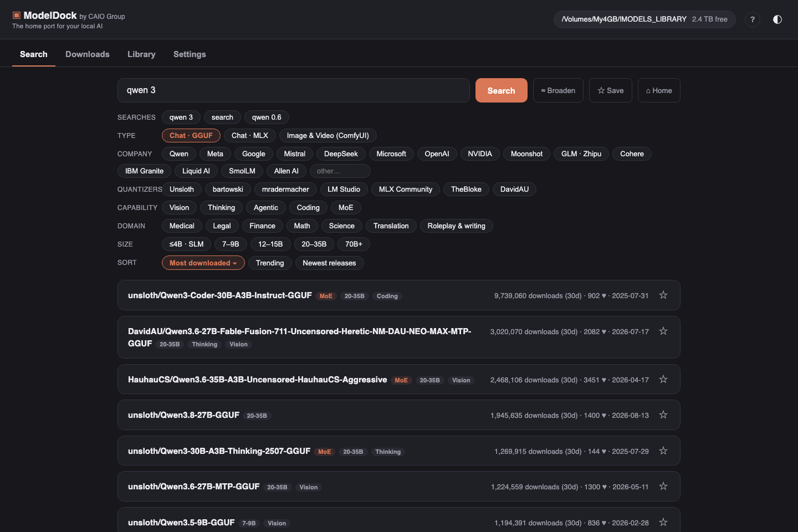Viewport: 798px width, 532px height.
Task: Click the orange Search button
Action: [x=502, y=90]
